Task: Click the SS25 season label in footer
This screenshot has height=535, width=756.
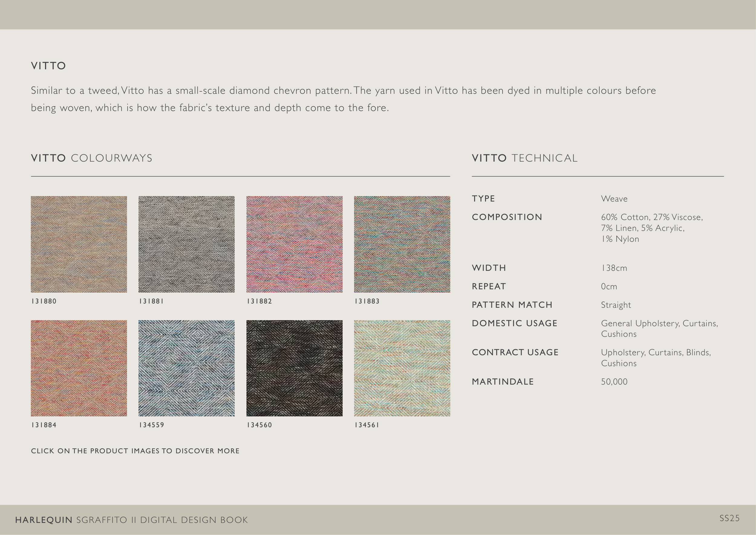Action: 729,518
